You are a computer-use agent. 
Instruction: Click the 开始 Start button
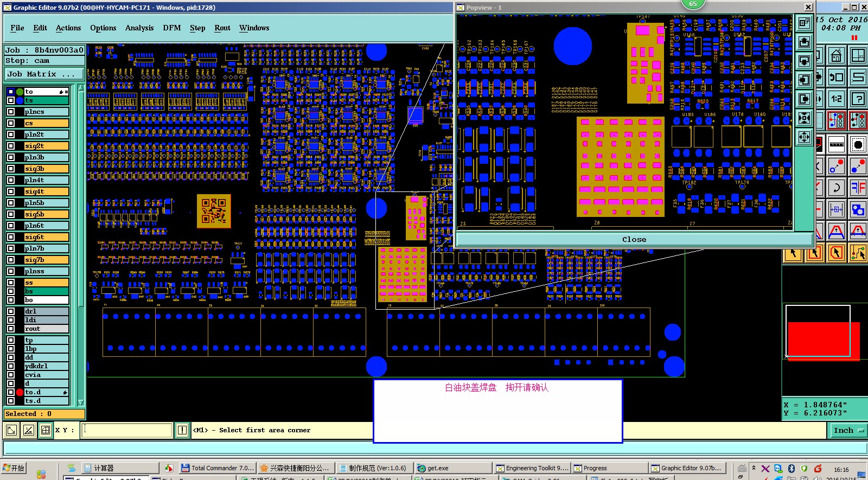point(14,468)
